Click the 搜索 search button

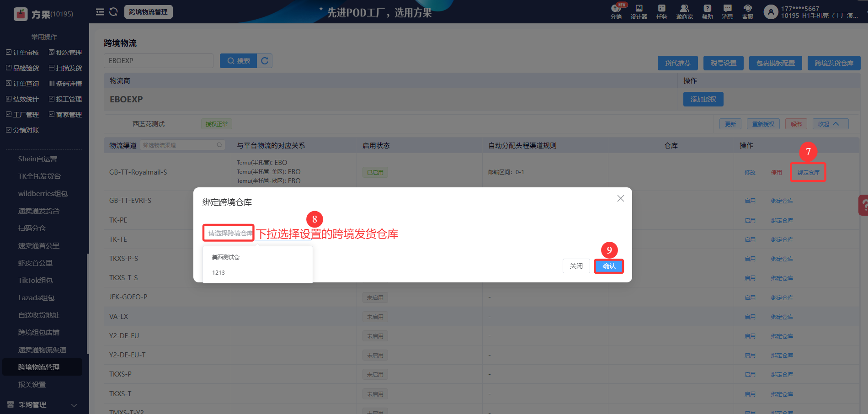[238, 61]
